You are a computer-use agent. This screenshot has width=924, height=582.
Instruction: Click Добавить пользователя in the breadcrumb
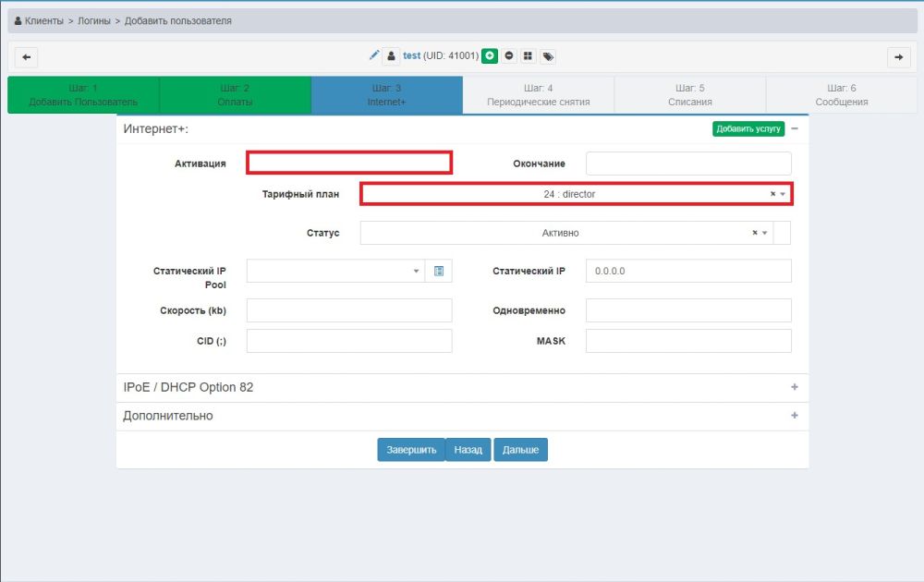point(178,20)
